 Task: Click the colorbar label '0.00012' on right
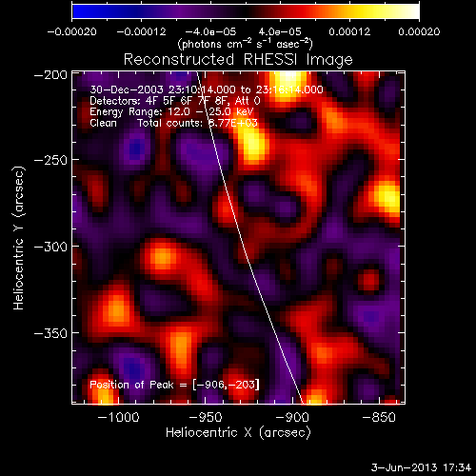(x=349, y=31)
